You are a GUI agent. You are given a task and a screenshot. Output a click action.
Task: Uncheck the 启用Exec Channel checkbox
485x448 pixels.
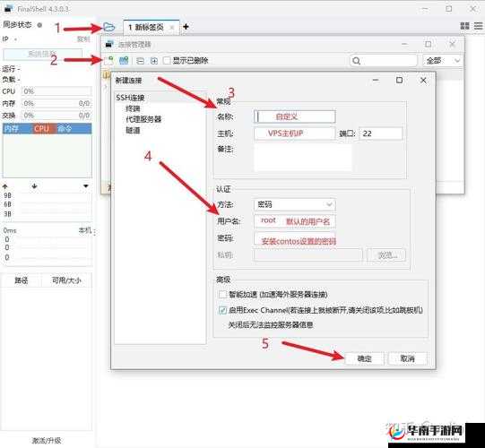pyautogui.click(x=222, y=310)
